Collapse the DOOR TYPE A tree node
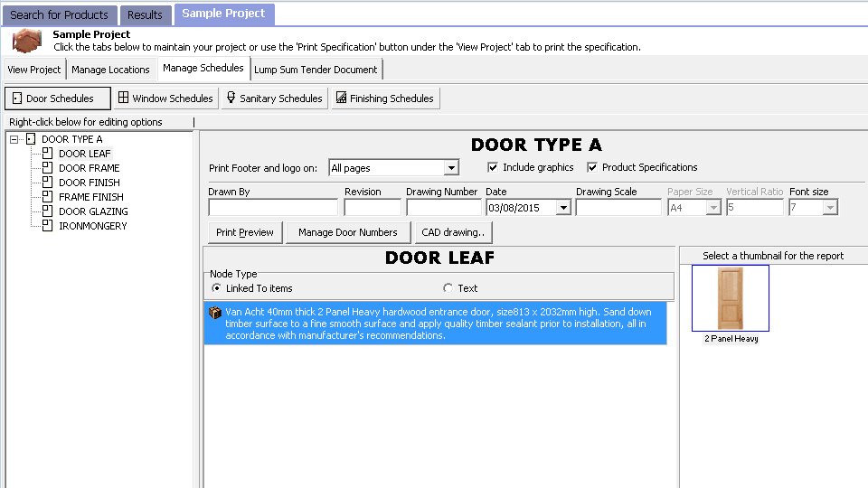This screenshot has height=488, width=868. (x=14, y=139)
